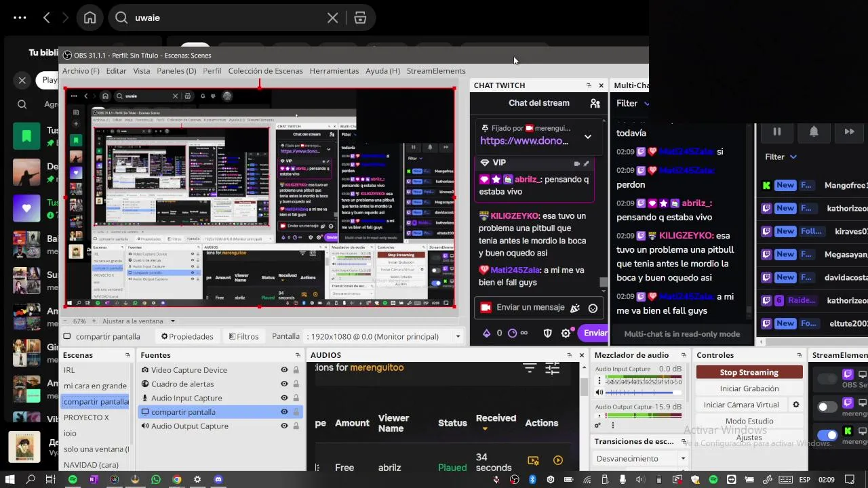
Task: Click the bits diamond icon below chat
Action: tap(486, 333)
